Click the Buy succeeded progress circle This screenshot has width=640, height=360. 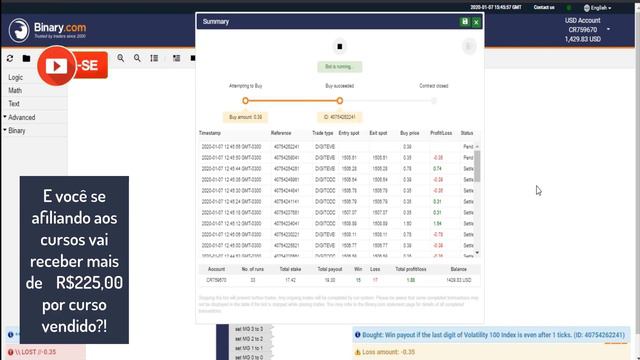[340, 100]
